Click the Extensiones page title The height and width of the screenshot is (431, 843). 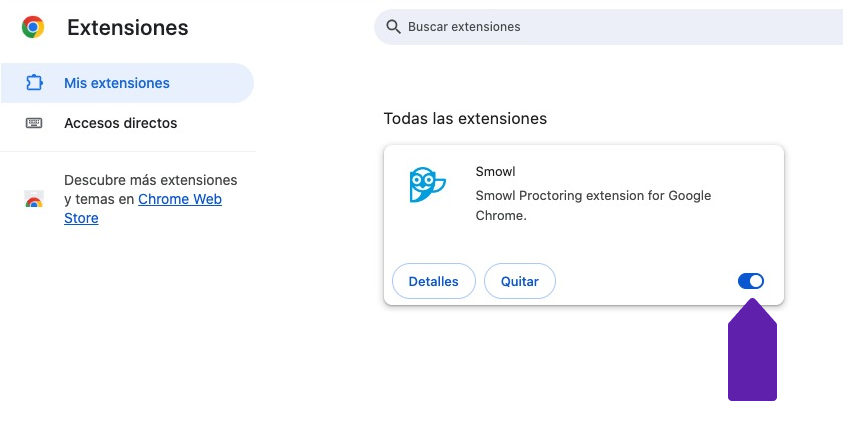[x=127, y=28]
